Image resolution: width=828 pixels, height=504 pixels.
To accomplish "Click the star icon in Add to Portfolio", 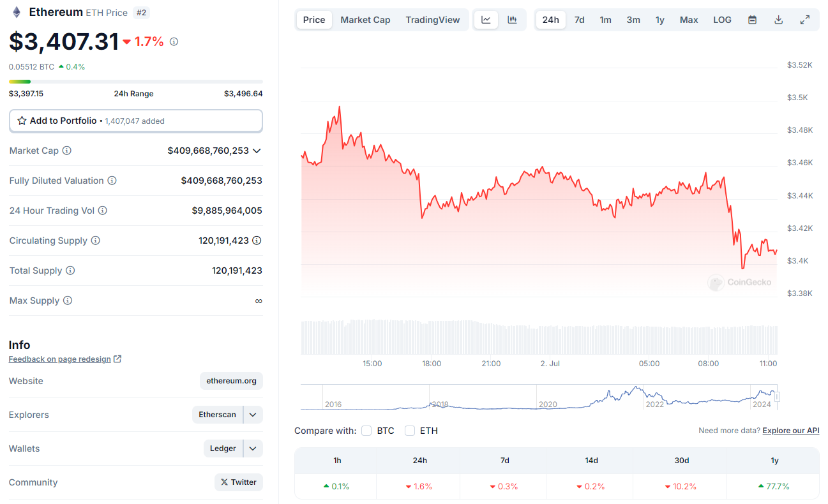I will (x=22, y=121).
